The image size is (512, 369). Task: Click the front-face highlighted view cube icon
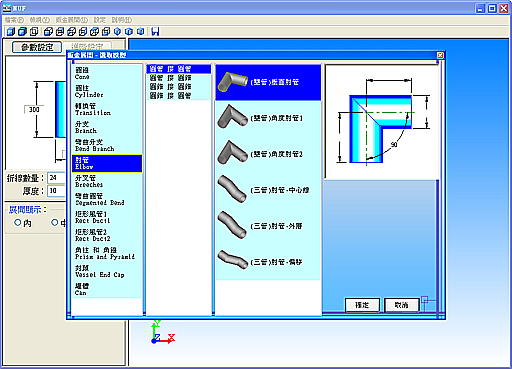click(49, 32)
